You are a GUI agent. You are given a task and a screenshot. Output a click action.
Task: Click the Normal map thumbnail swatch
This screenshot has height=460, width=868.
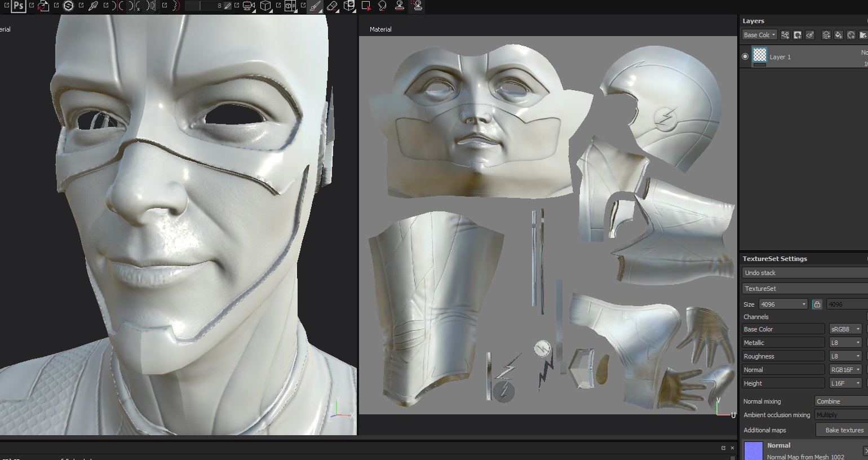point(754,451)
